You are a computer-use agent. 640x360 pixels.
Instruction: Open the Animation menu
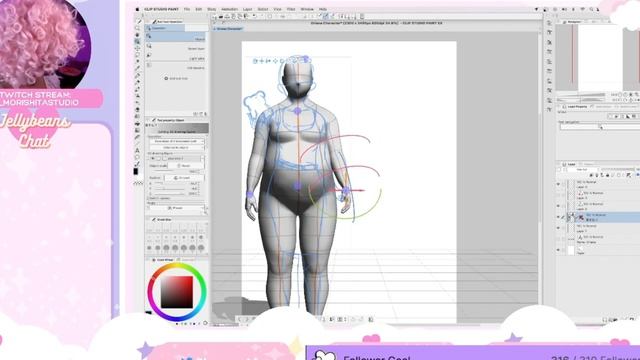[229, 9]
